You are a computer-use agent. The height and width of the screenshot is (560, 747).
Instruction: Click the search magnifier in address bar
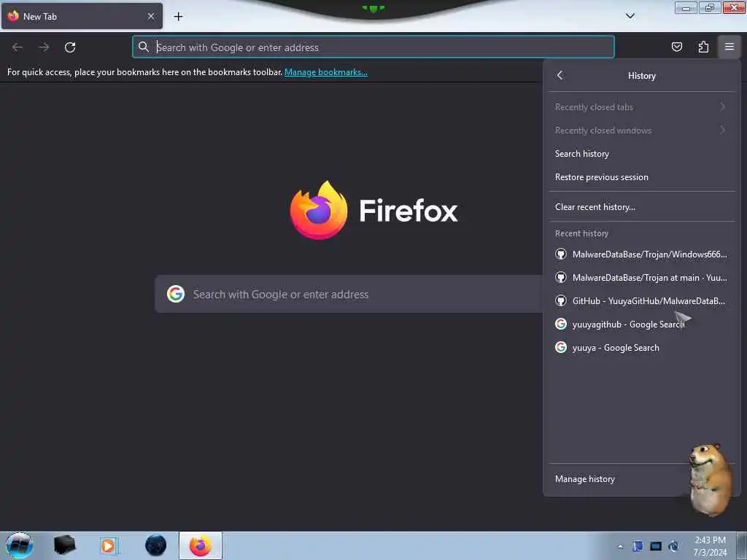[144, 47]
